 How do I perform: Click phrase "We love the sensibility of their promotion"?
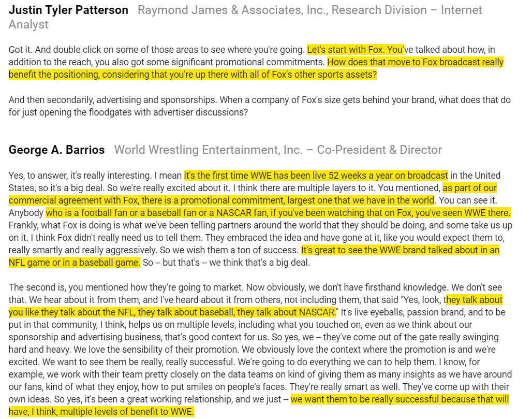click(x=156, y=350)
